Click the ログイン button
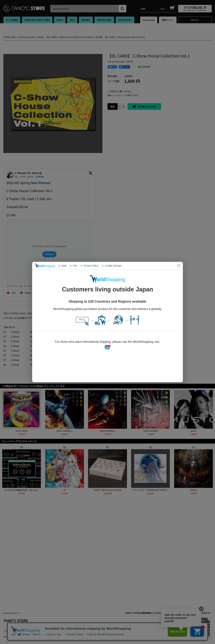Viewport: 215px width, 644px height. (x=195, y=20)
